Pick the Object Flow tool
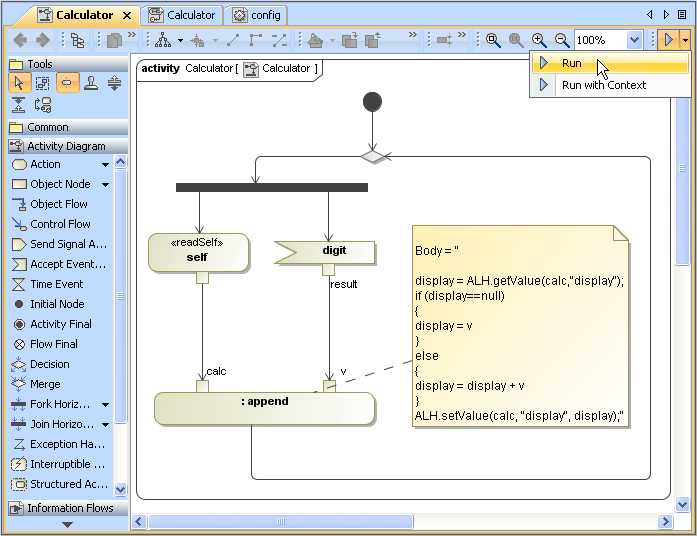Image resolution: width=697 pixels, height=536 pixels. (x=58, y=204)
